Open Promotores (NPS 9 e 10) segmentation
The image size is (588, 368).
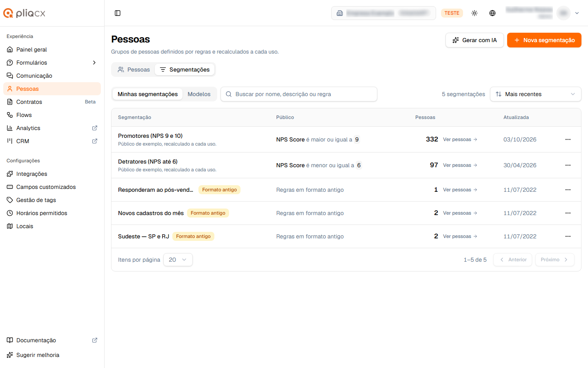tap(150, 136)
